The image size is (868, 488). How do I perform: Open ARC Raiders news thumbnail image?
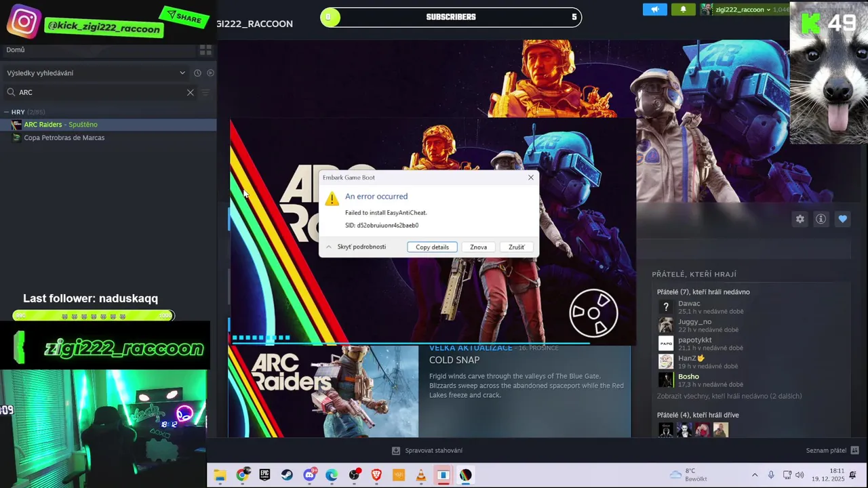323,391
